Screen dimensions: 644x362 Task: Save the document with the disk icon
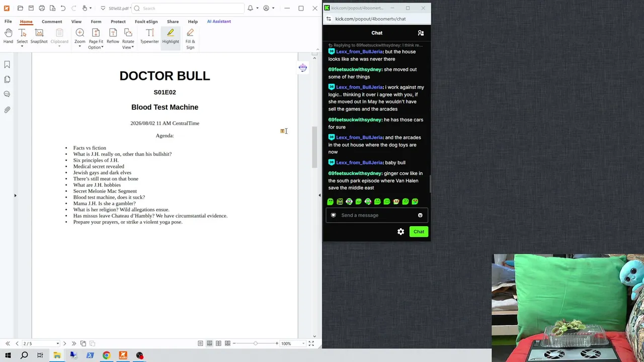point(31,8)
